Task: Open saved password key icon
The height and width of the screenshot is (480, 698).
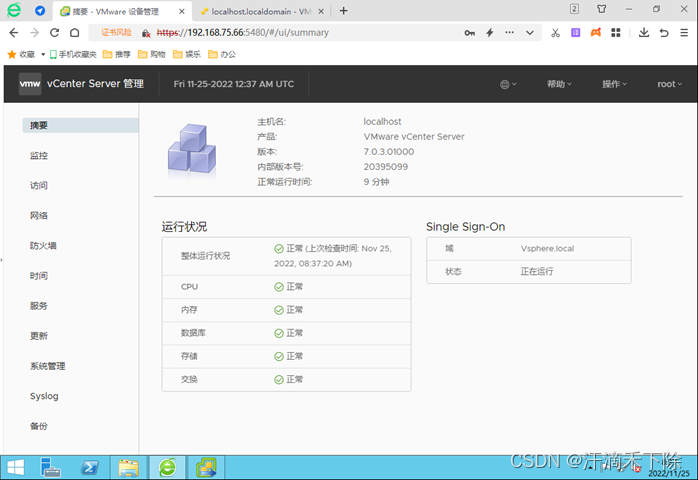Action: click(469, 33)
